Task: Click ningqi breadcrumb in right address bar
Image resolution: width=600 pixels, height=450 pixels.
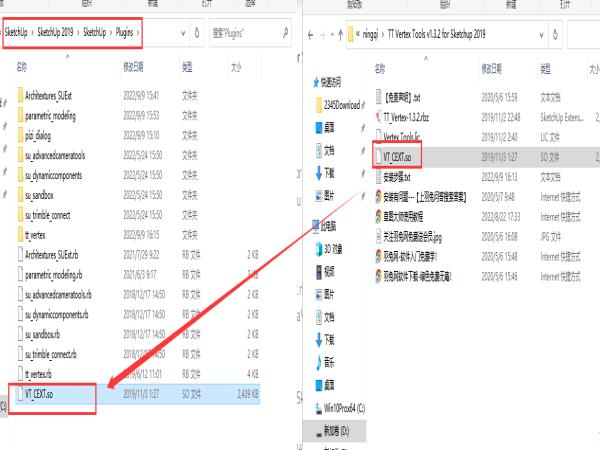Action: [x=370, y=35]
